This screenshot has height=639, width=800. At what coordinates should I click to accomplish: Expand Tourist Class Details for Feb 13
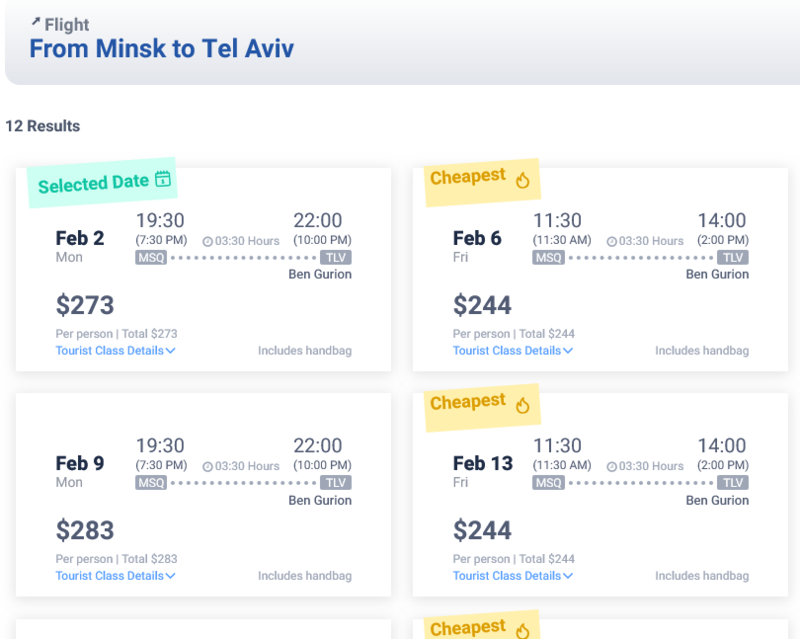512,576
